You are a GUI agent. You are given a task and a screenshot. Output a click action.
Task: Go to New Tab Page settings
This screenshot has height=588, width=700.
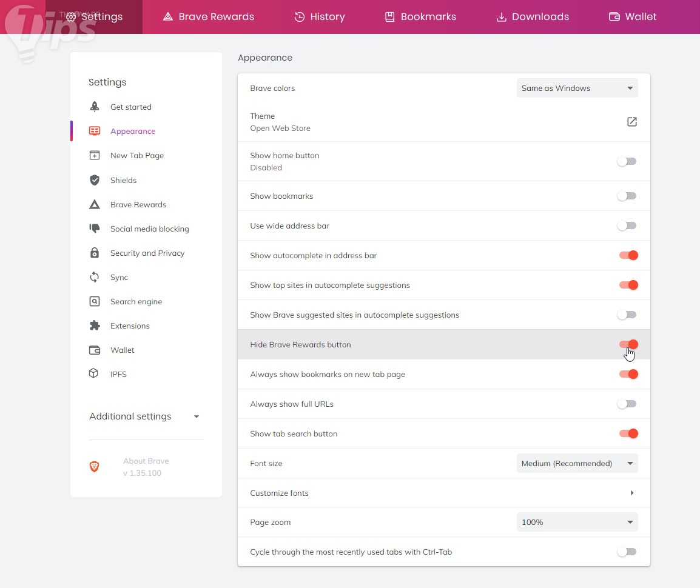(x=136, y=156)
